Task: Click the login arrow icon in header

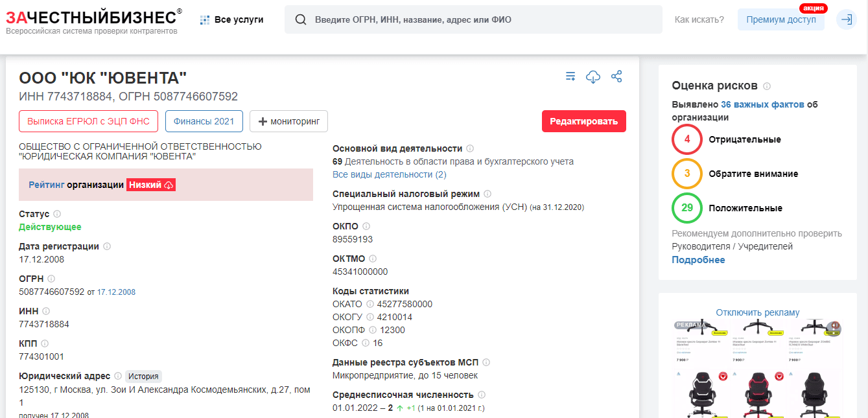Action: click(x=846, y=19)
